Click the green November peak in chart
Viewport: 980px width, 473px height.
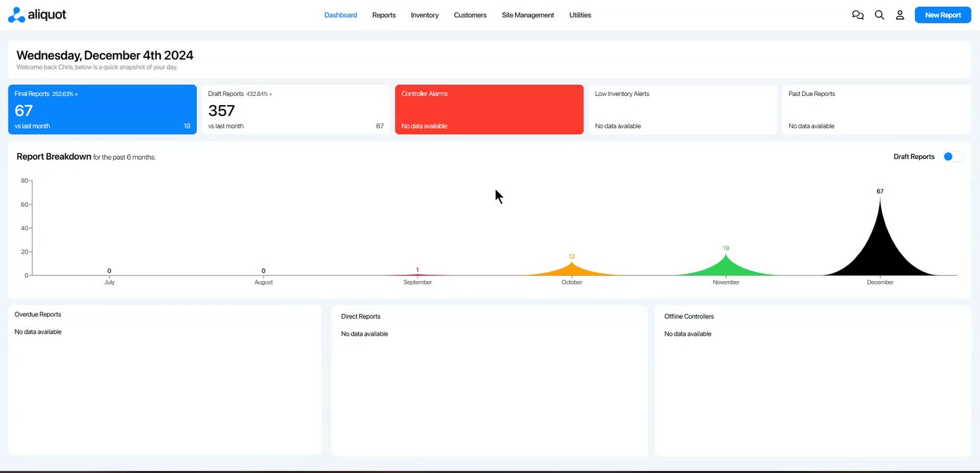click(x=726, y=268)
